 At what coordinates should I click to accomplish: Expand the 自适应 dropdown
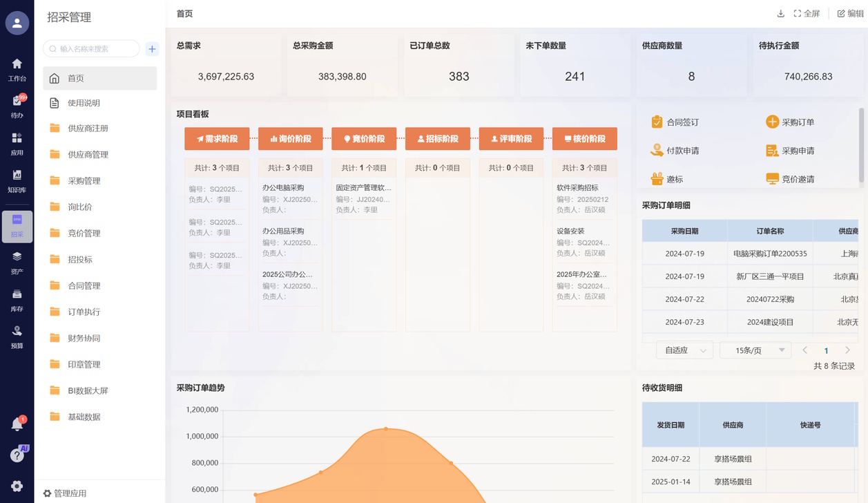[684, 350]
